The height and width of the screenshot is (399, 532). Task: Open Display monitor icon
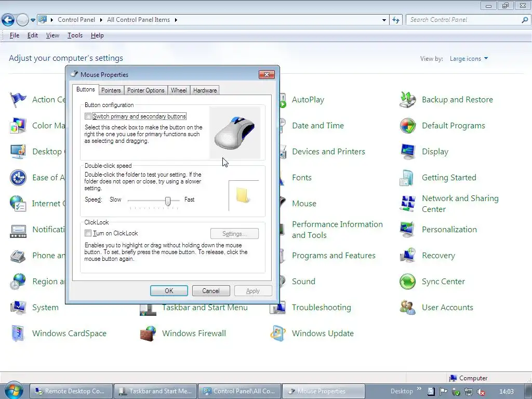(x=407, y=152)
